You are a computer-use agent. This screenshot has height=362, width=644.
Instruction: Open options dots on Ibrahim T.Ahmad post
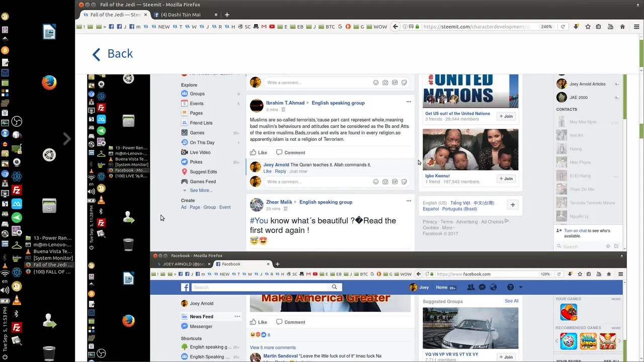pos(409,102)
